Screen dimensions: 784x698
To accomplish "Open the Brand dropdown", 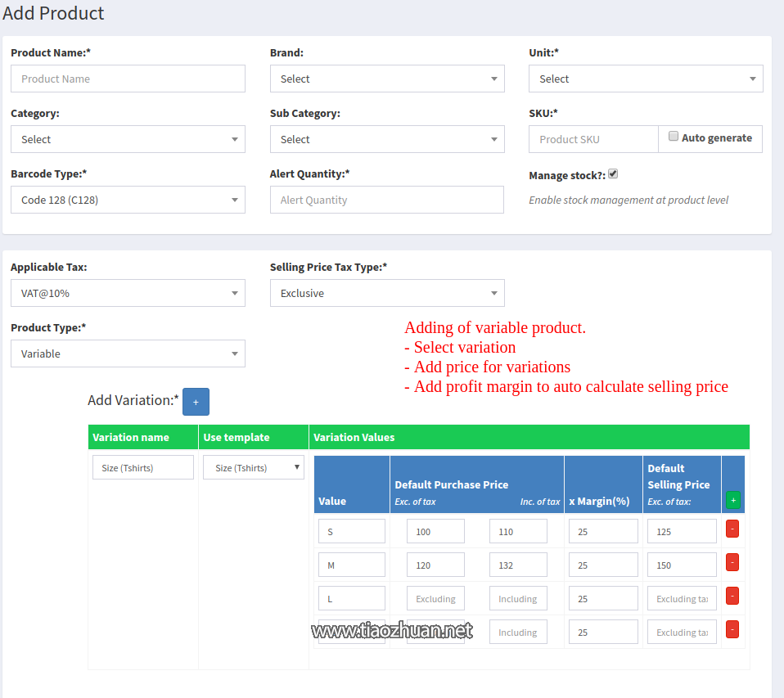I will (x=386, y=79).
